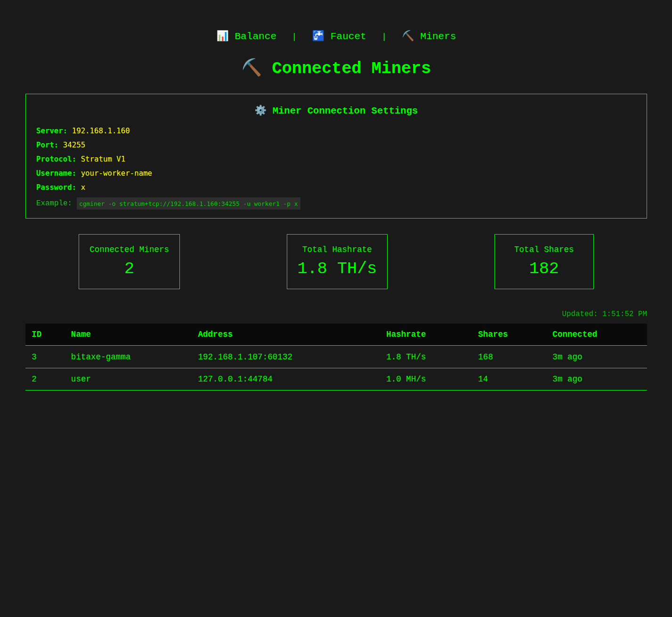Click the Hashrate column header
This screenshot has height=617, width=672.
pos(406,334)
